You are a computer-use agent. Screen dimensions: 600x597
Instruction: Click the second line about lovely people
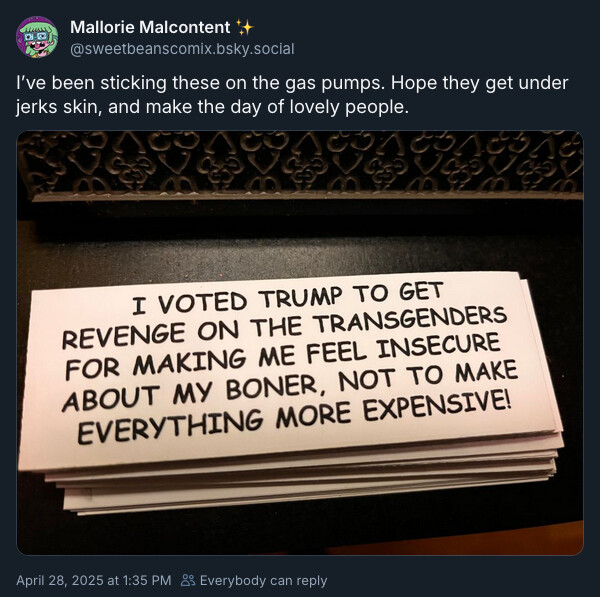coord(212,107)
